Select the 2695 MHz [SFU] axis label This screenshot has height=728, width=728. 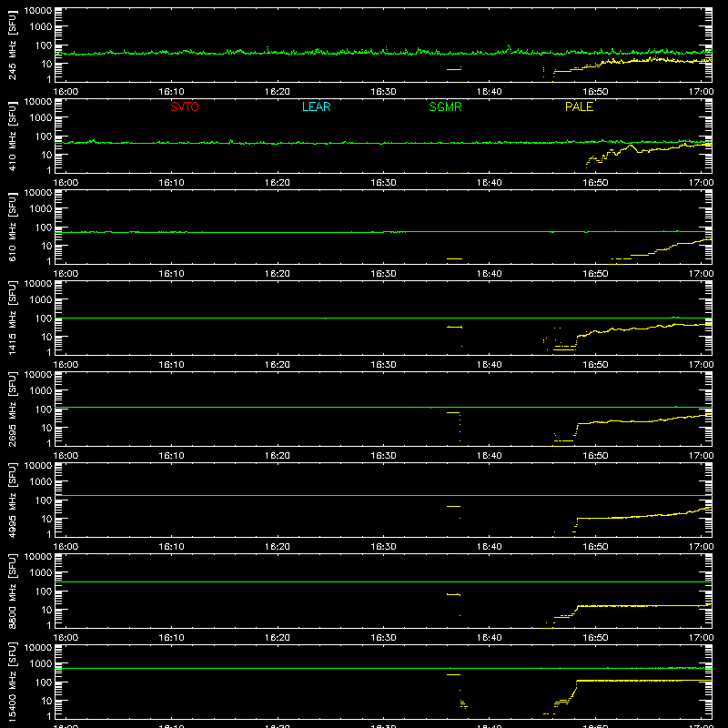13,409
